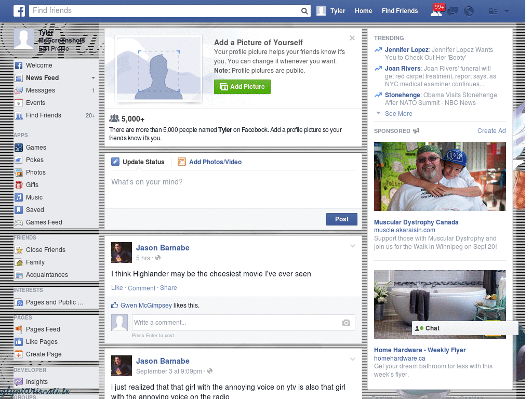The width and height of the screenshot is (532, 399).
Task: Click the Welcome sidebar icon
Action: pyautogui.click(x=19, y=65)
